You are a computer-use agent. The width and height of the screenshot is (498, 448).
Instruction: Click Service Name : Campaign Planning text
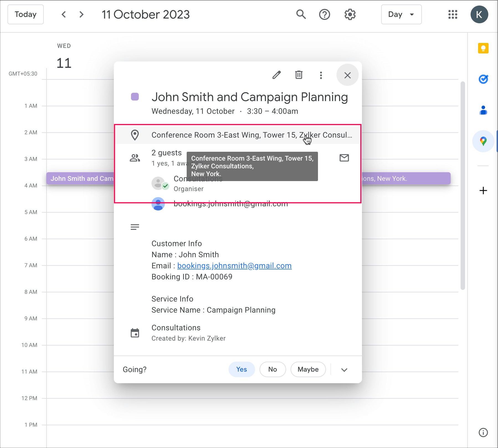pyautogui.click(x=214, y=310)
